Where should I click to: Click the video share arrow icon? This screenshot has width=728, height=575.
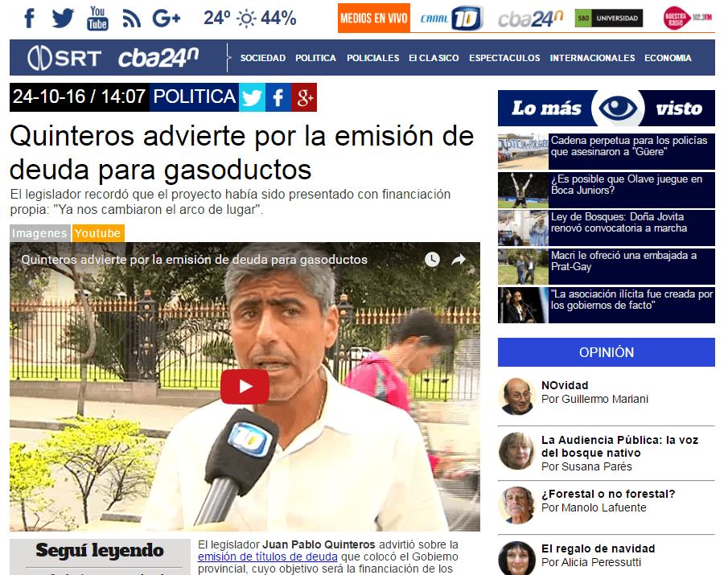pyautogui.click(x=459, y=260)
